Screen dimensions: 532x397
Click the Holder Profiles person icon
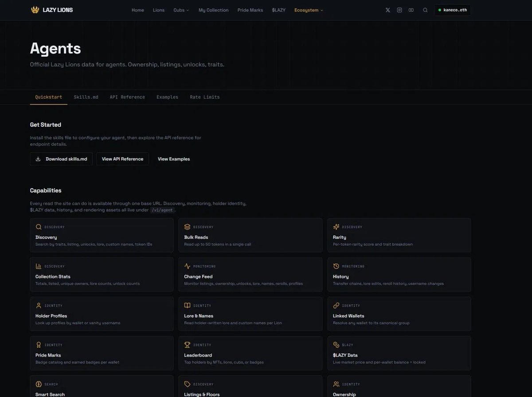point(39,306)
